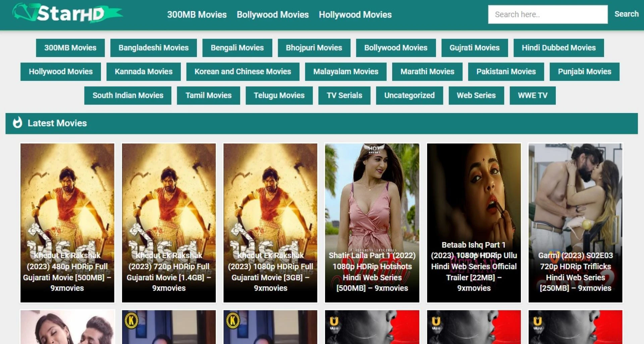The image size is (644, 344).
Task: View the Hindi Dubbed Movies category
Action: [559, 48]
